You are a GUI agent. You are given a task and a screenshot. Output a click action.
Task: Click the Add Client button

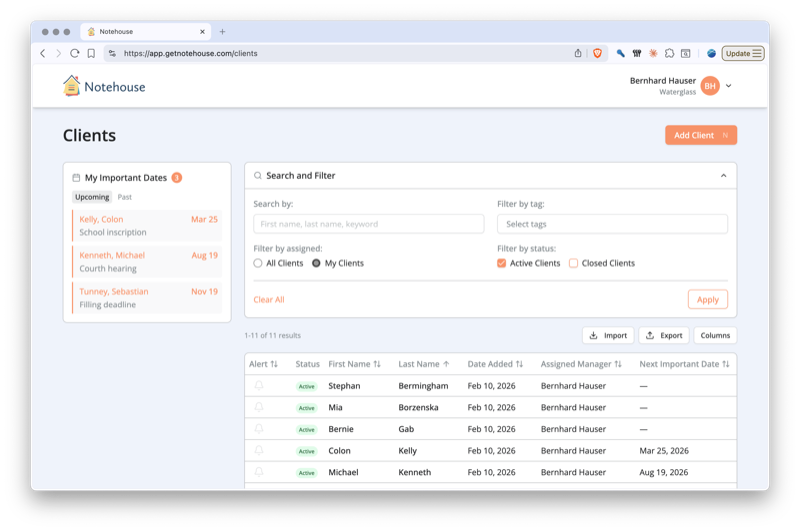click(x=701, y=135)
